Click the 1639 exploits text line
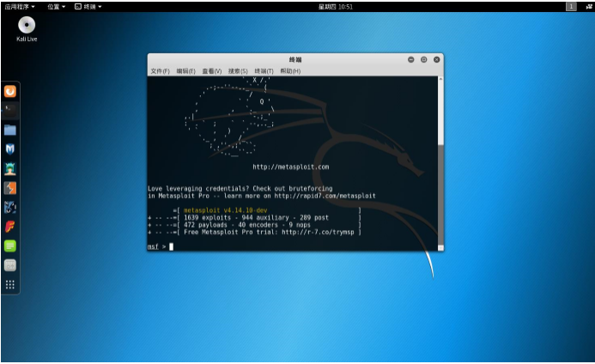Screen dimensions: 595x364 tap(256, 217)
